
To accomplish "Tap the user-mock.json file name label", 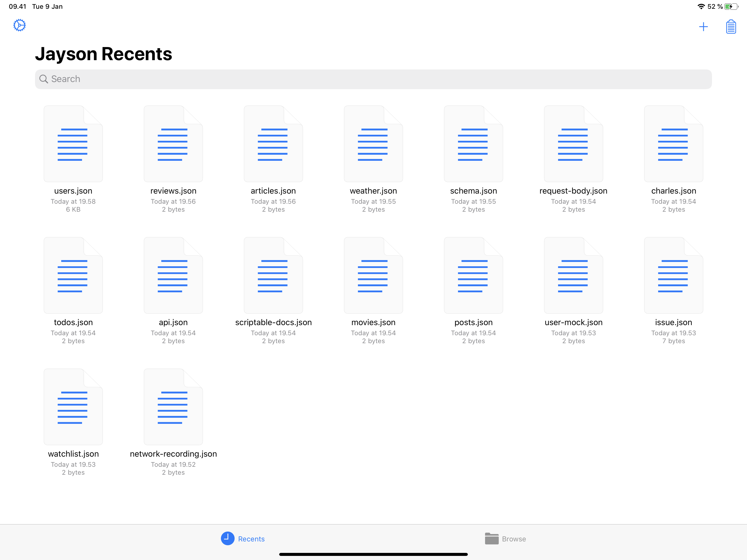I will pos(573,322).
